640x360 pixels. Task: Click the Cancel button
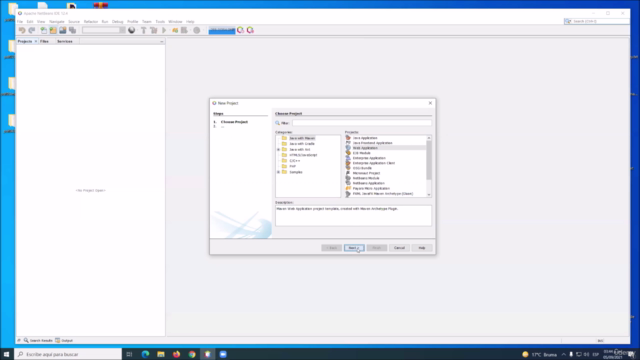pos(399,248)
